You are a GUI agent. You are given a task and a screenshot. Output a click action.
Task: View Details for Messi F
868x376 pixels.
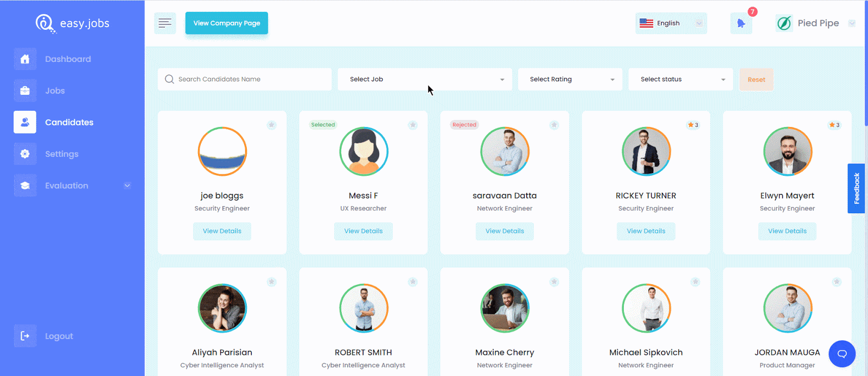tap(363, 231)
